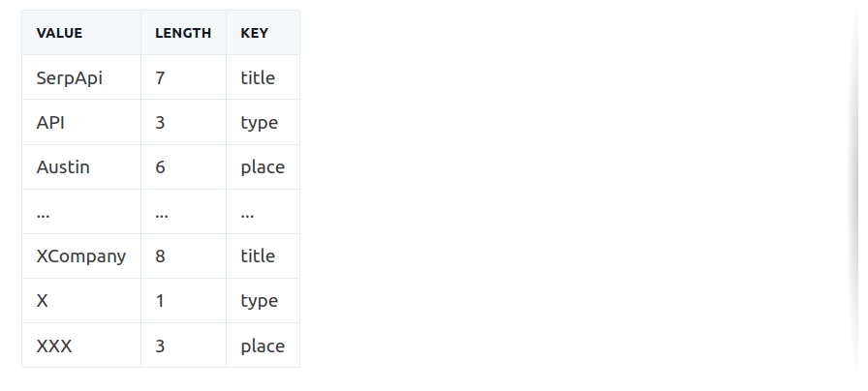The height and width of the screenshot is (391, 868).
Task: Select the length 7 cell in SerpApi row
Action: pyautogui.click(x=183, y=77)
